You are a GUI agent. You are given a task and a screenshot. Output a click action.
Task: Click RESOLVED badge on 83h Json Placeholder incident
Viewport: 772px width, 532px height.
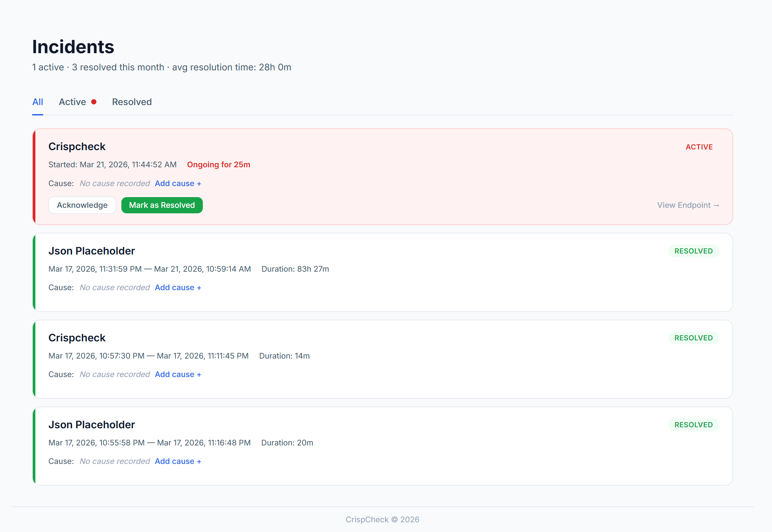pyautogui.click(x=693, y=251)
